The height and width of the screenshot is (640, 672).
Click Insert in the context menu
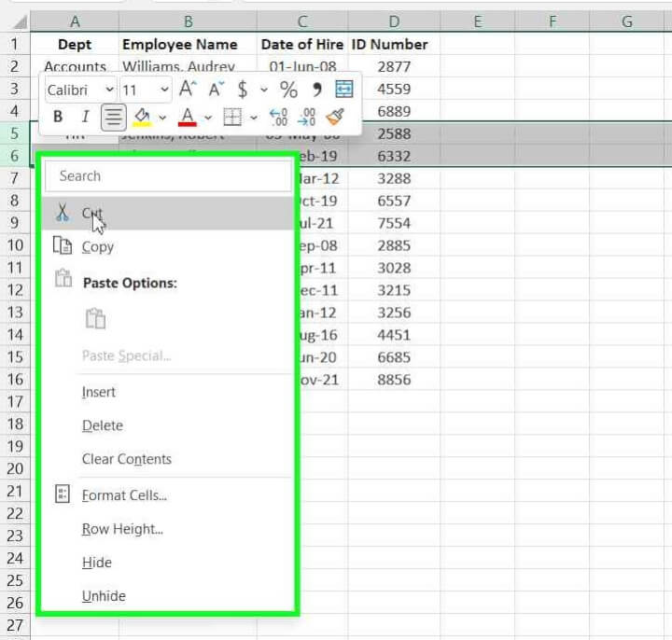click(x=99, y=393)
